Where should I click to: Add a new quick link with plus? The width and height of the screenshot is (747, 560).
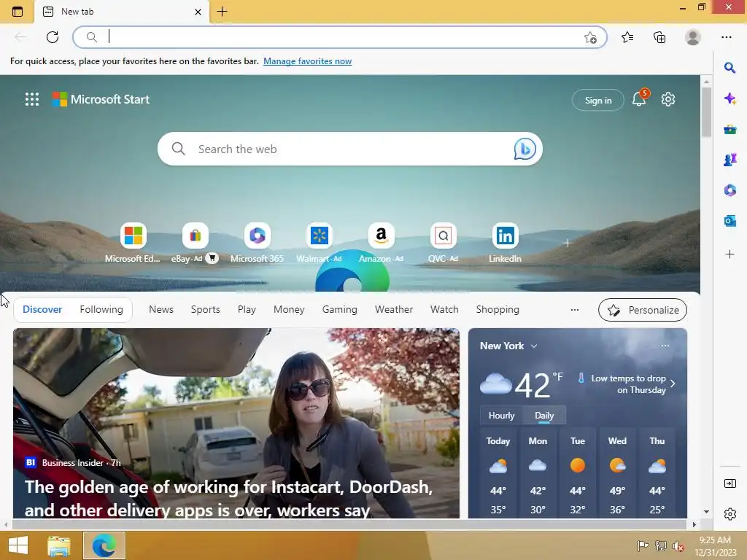click(567, 244)
